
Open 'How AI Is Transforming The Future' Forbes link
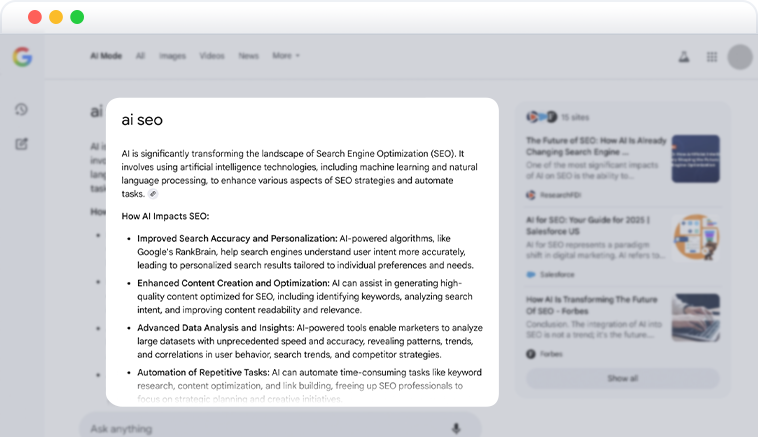[592, 305]
